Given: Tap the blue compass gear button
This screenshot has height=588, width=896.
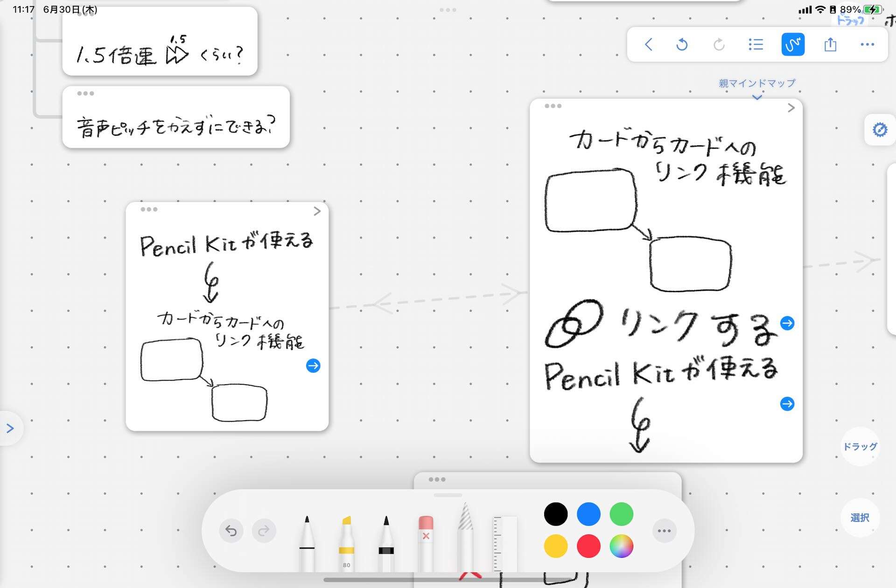Looking at the screenshot, I should pos(880,130).
